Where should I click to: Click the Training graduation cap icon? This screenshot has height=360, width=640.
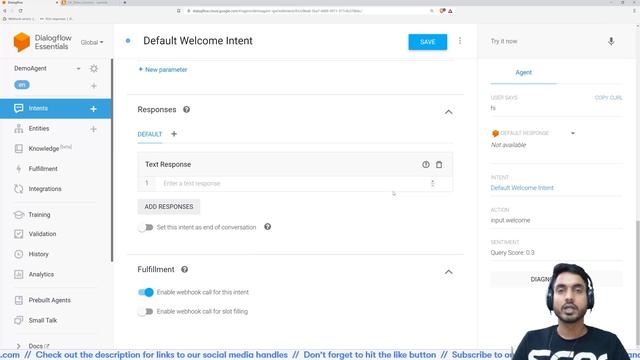[x=18, y=214]
